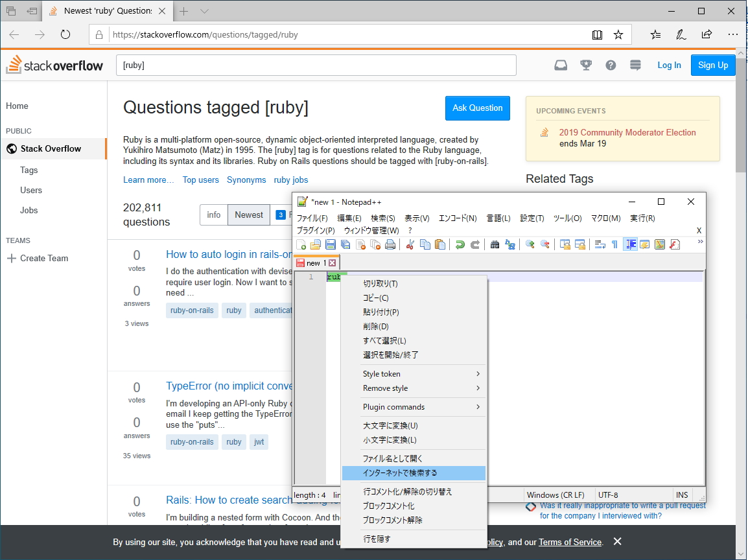Image resolution: width=748 pixels, height=560 pixels.
Task: Toggle Show All Characters (¶) display
Action: (x=616, y=244)
